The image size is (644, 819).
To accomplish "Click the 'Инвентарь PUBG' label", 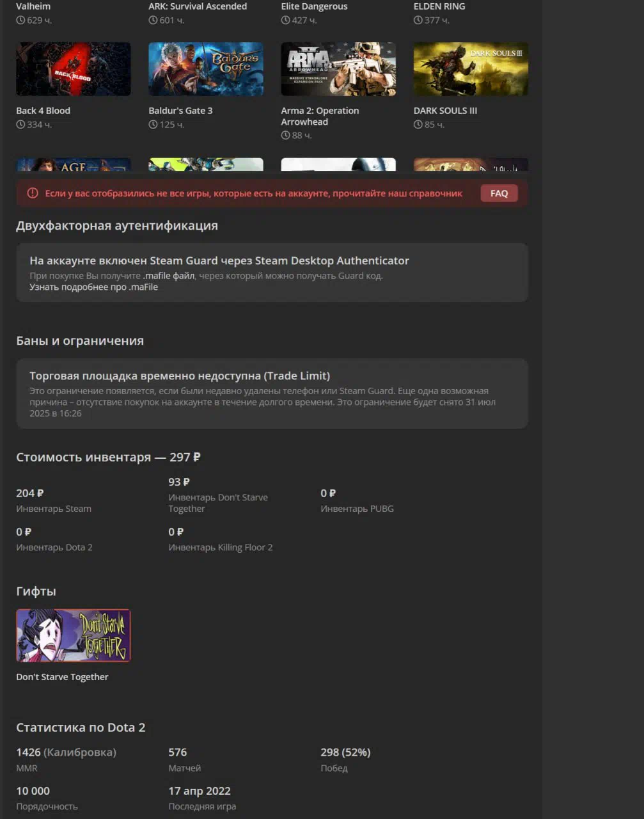I will (357, 509).
